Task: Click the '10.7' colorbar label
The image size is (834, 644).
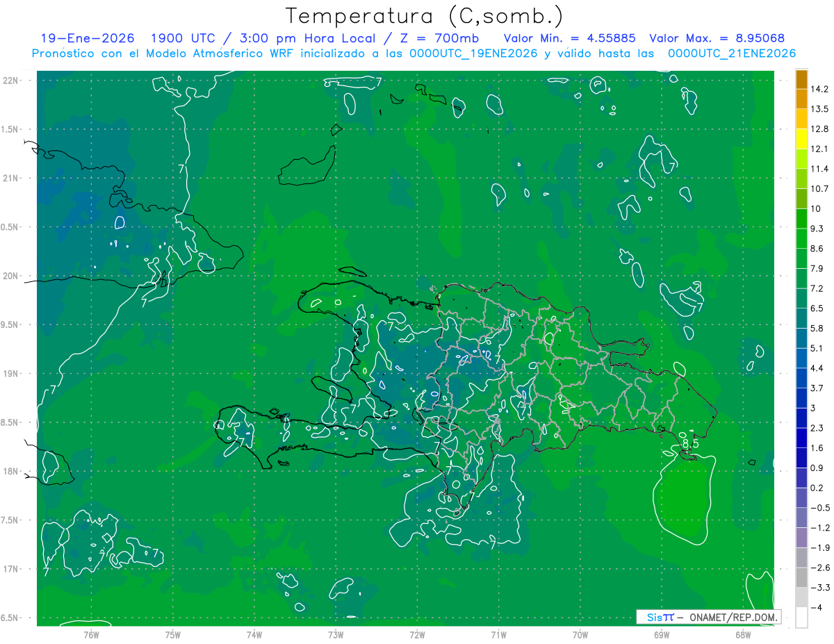Action: click(819, 189)
